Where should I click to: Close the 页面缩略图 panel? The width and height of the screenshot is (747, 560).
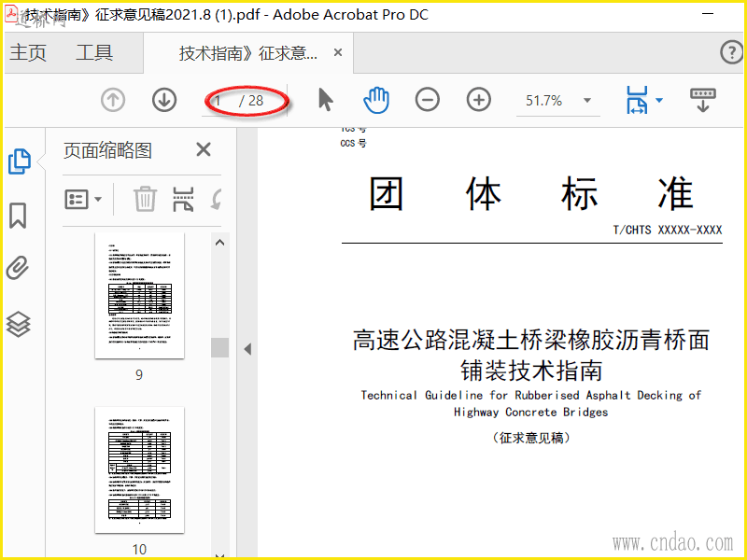click(204, 150)
